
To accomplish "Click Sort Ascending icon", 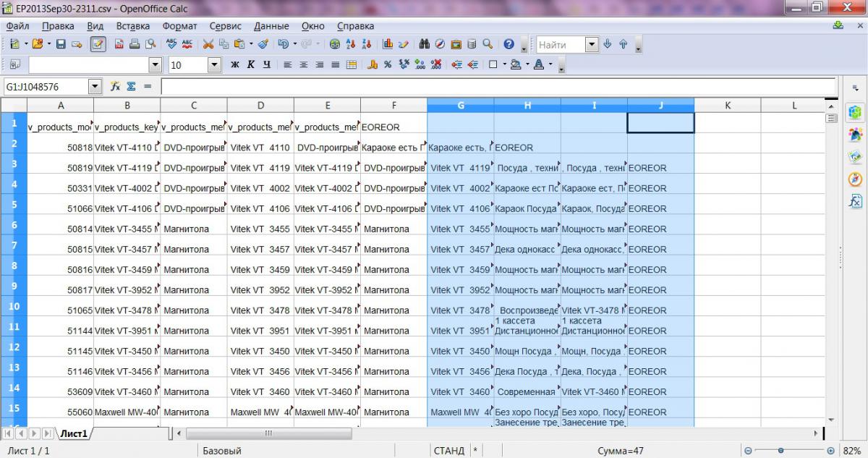I will [x=351, y=44].
